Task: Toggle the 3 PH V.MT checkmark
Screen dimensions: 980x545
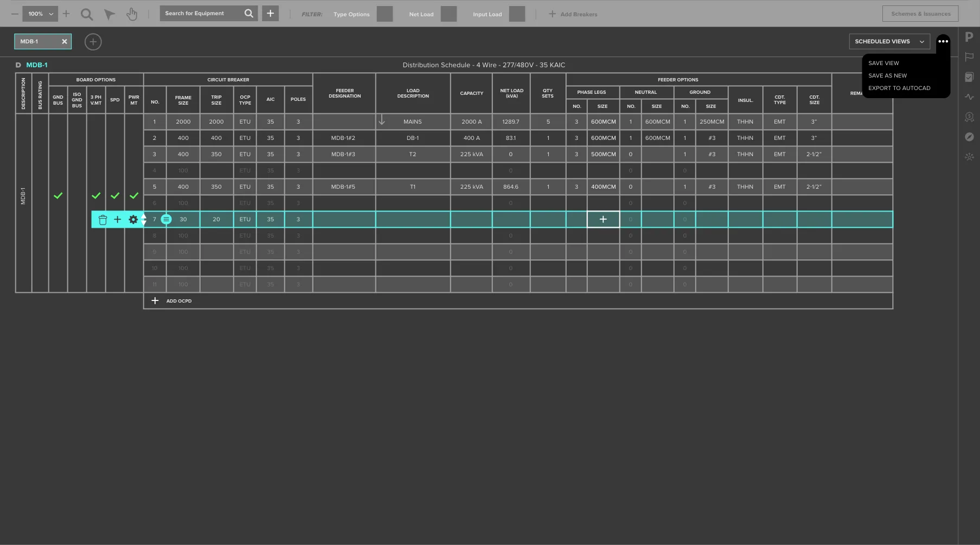Action: click(96, 196)
